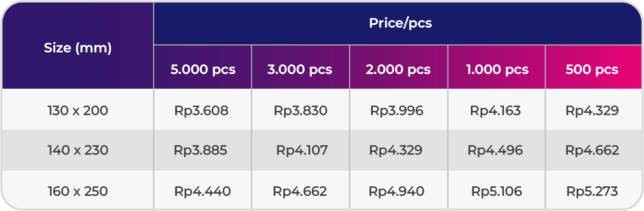The image size is (644, 211).
Task: Select the Rp4.163 price cell
Action: [497, 110]
